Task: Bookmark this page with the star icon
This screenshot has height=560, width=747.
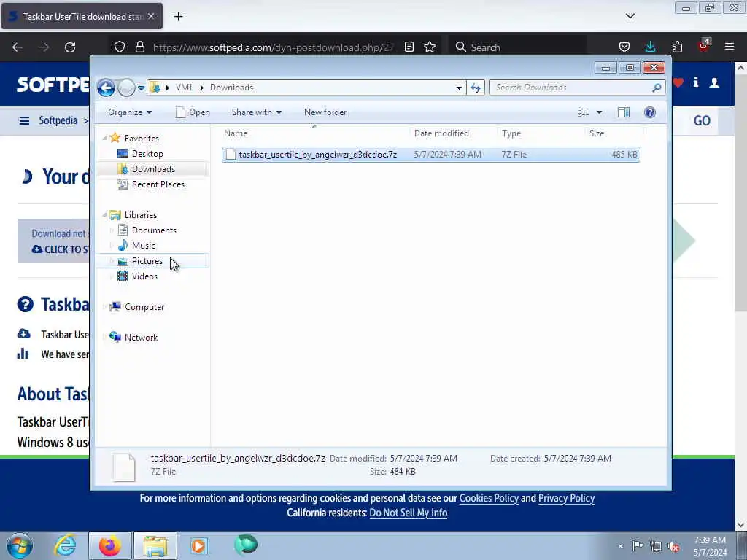Action: (430, 47)
